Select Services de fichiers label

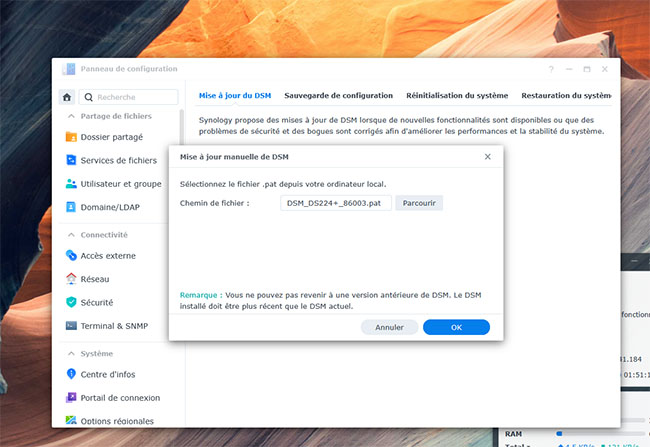(119, 160)
